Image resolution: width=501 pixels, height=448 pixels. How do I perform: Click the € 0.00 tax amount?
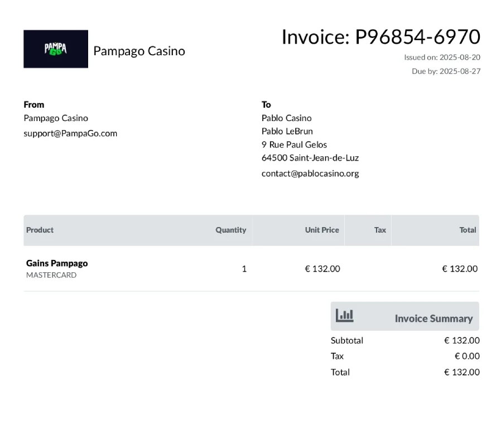tap(467, 356)
